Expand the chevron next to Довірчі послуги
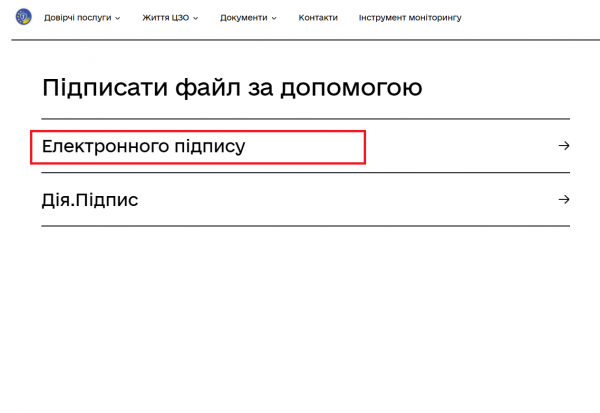 click(x=117, y=18)
